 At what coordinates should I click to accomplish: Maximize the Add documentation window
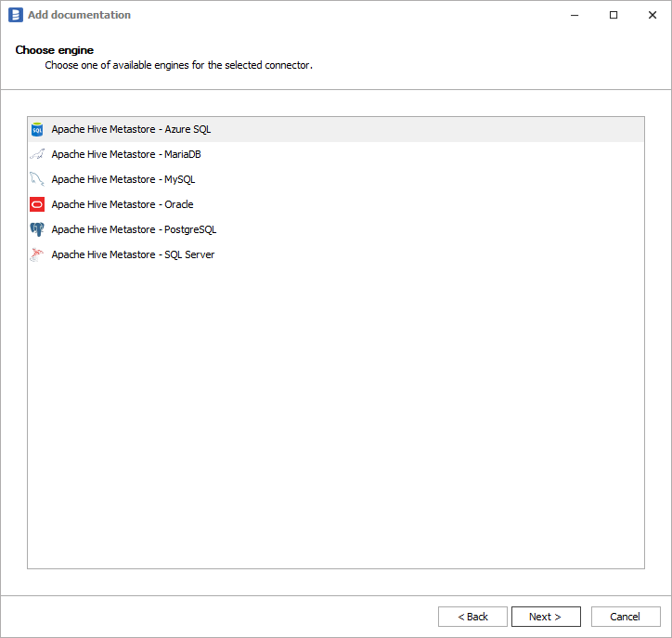(614, 15)
